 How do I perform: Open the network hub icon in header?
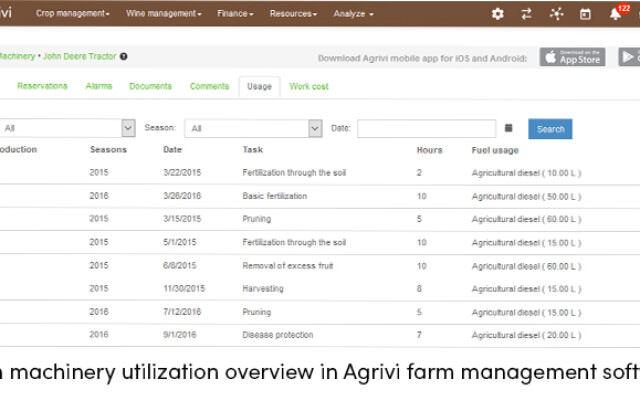pos(556,14)
